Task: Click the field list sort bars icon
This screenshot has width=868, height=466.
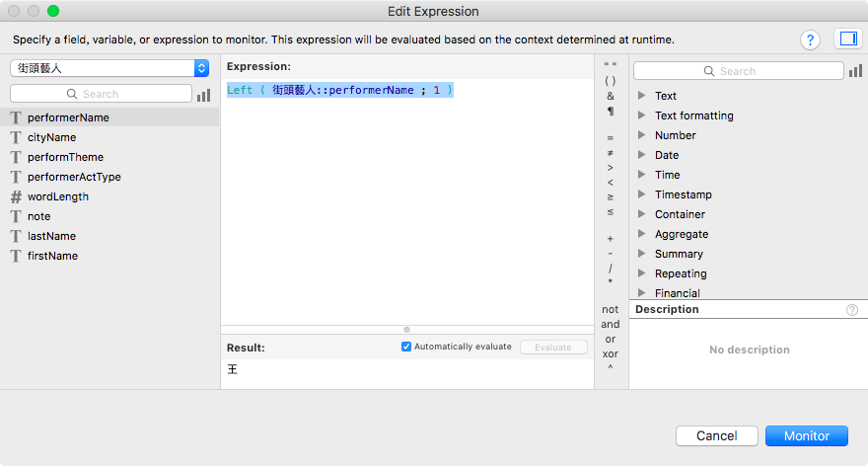Action: point(204,95)
